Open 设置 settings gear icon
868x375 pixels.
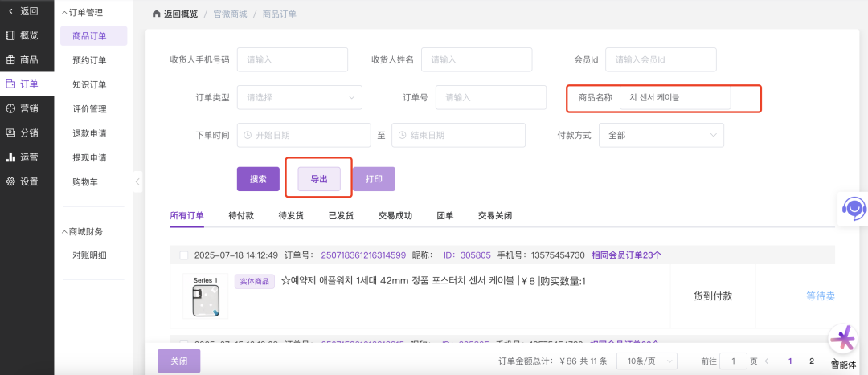click(10, 181)
